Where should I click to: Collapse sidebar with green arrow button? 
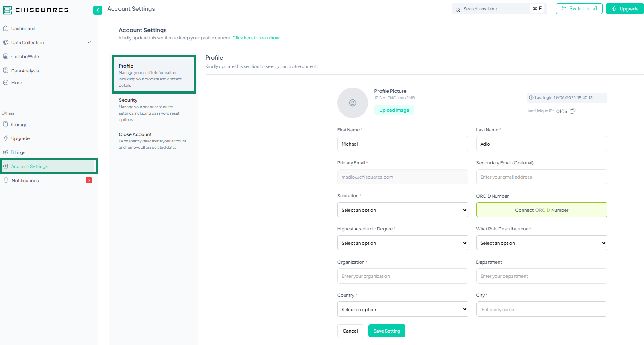98,10
